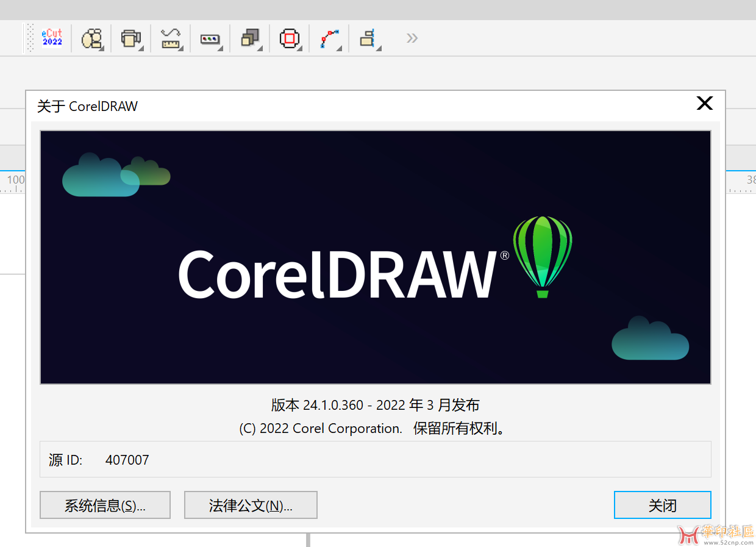Click the gray overlapping squares icon
The image size is (756, 547).
point(250,38)
